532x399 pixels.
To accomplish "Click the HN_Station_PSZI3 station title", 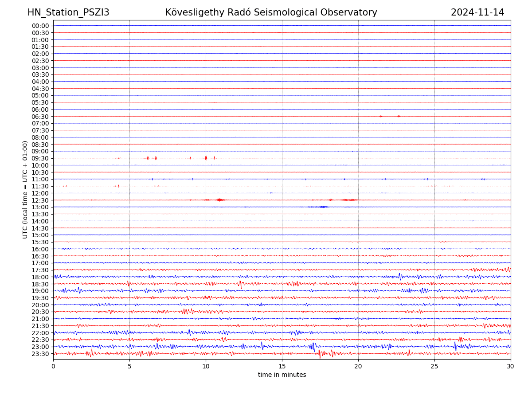I will pyautogui.click(x=68, y=12).
